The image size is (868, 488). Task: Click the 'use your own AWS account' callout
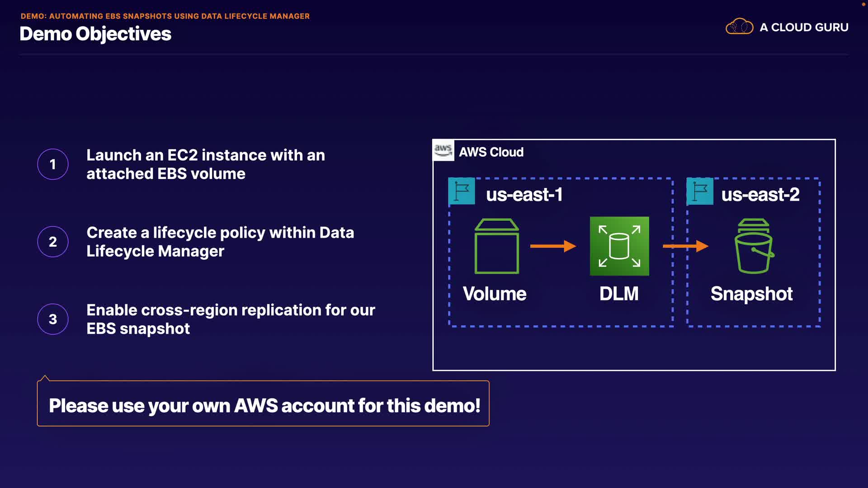(x=264, y=405)
